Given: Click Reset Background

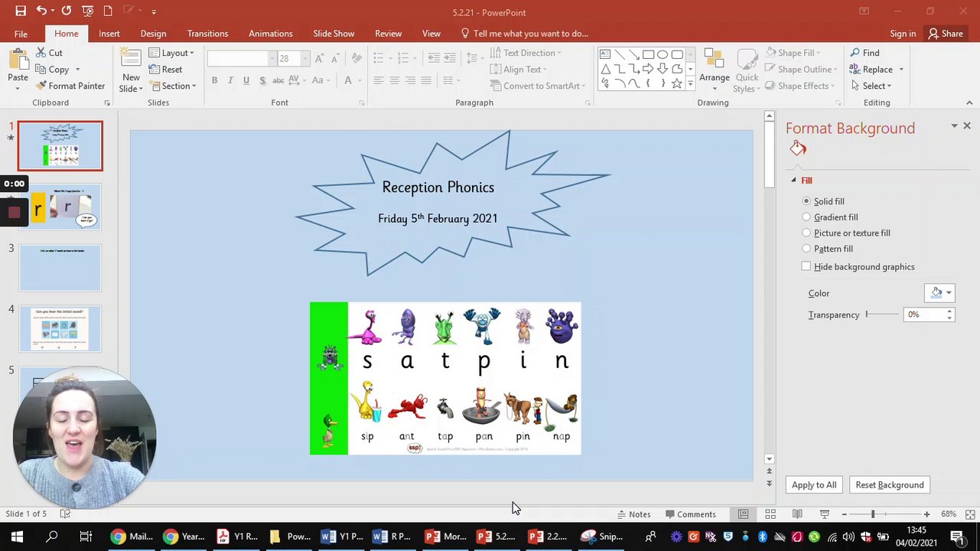Looking at the screenshot, I should pos(890,485).
